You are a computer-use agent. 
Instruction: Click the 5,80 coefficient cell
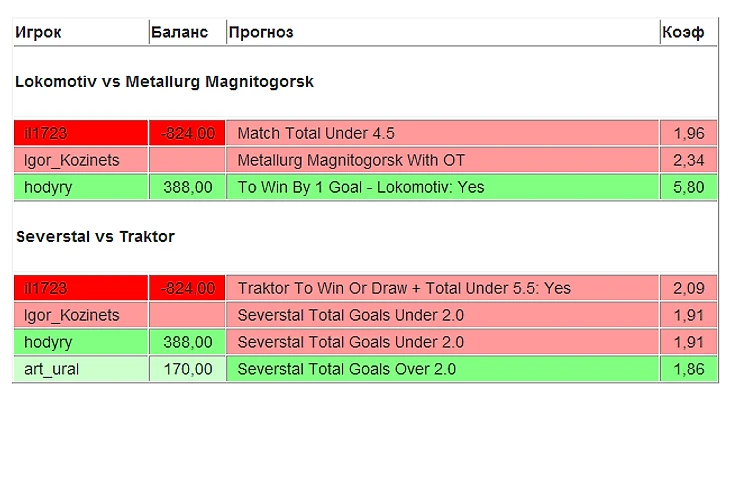point(688,187)
